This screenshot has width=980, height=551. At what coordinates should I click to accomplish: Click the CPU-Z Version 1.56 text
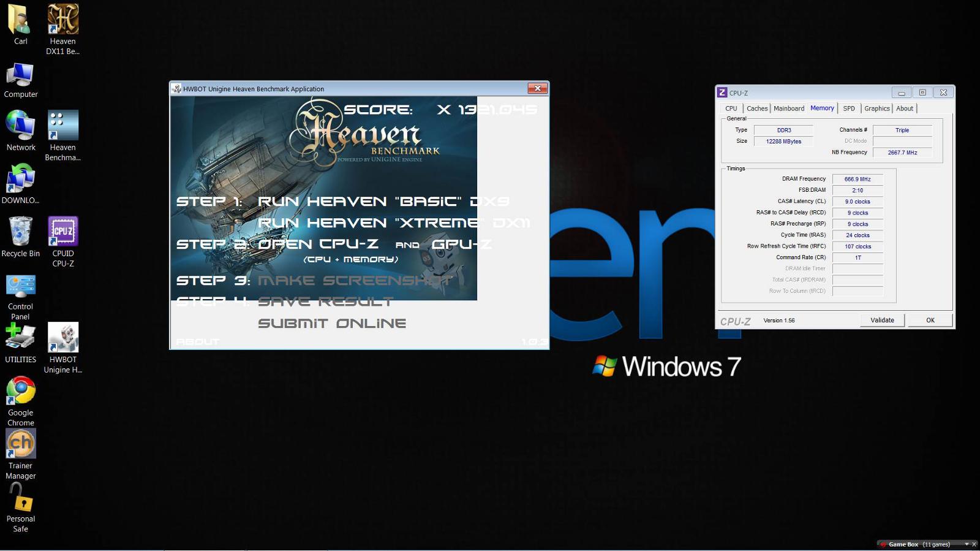click(x=779, y=321)
